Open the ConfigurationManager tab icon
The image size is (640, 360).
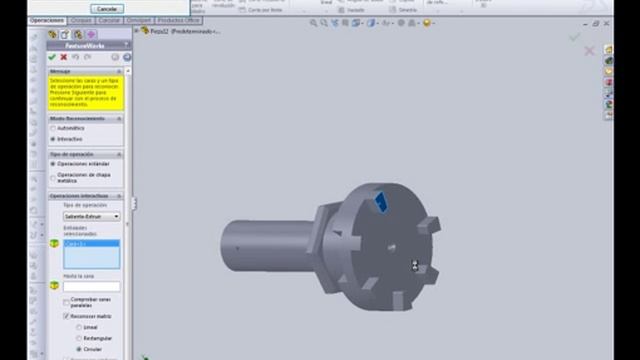pos(78,34)
